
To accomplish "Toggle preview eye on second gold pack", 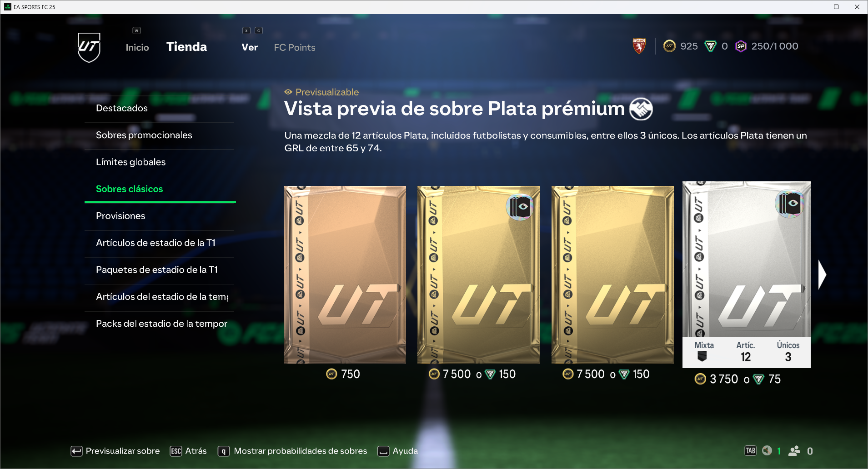I will (x=520, y=207).
